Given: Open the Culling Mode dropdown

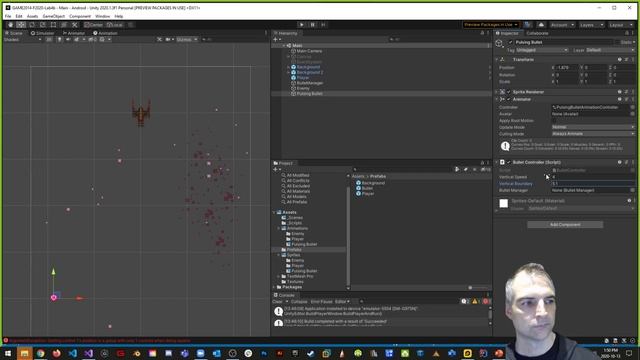Looking at the screenshot, I should [x=593, y=133].
